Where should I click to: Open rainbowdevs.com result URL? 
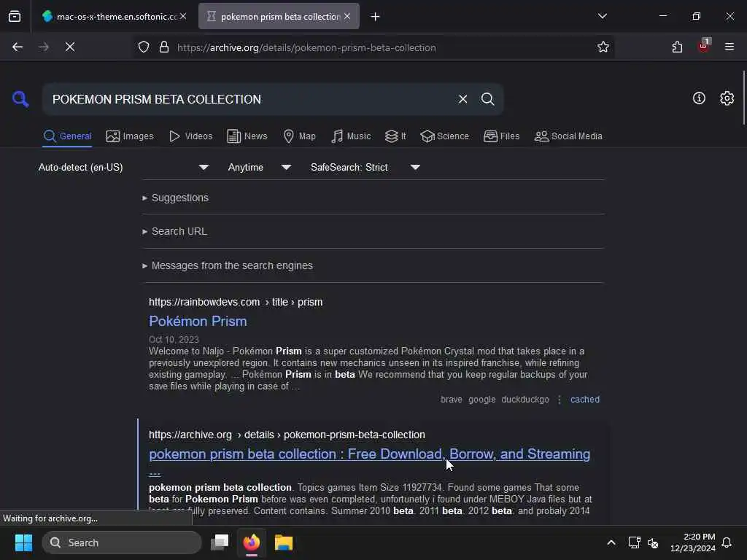pyautogui.click(x=236, y=302)
